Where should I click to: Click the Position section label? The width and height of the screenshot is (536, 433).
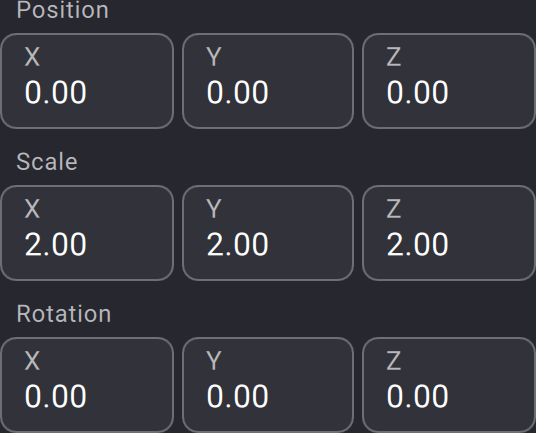click(x=63, y=10)
